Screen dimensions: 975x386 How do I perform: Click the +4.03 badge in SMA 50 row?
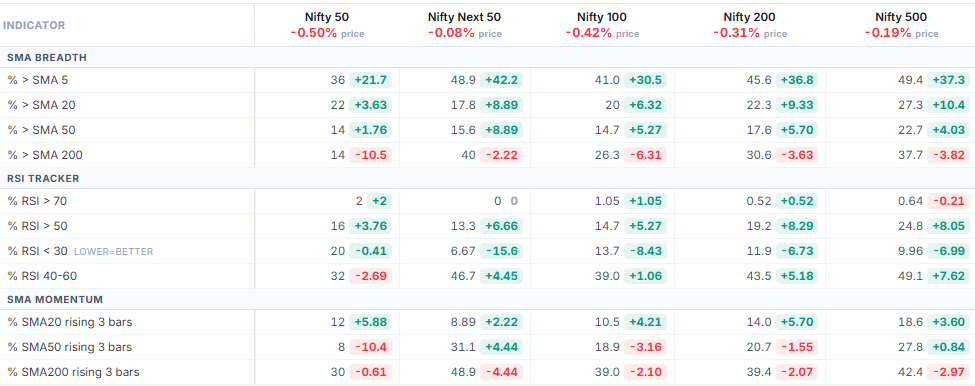(949, 130)
